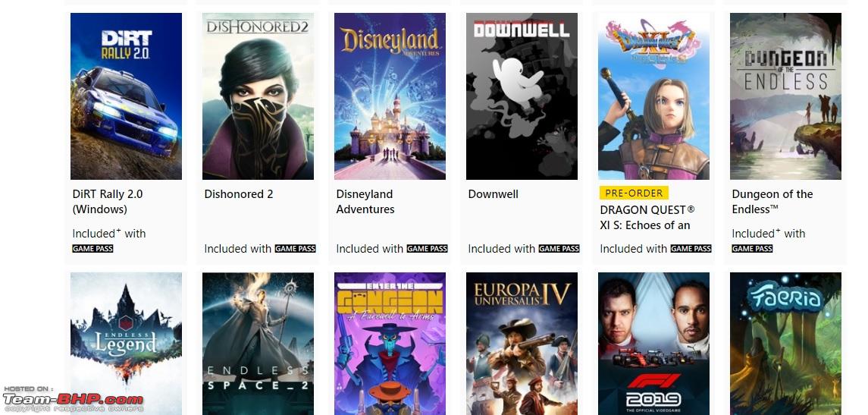Image resolution: width=868 pixels, height=415 pixels.
Task: Open the Dishonored 2 cover image
Action: 258,96
